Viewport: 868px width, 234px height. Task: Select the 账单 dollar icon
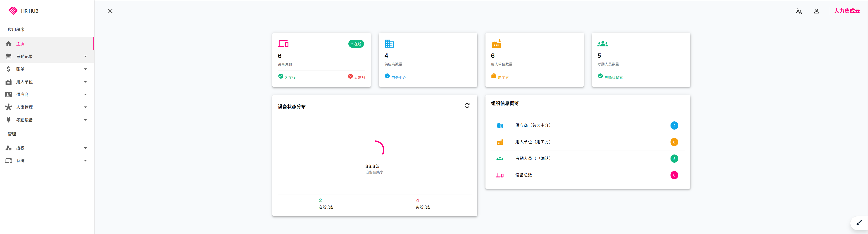click(x=8, y=69)
